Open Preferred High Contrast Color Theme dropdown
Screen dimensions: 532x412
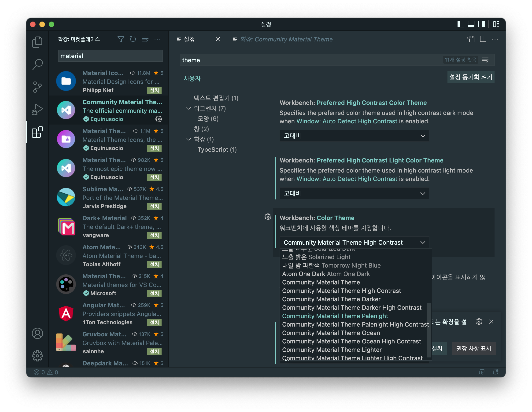click(x=354, y=136)
